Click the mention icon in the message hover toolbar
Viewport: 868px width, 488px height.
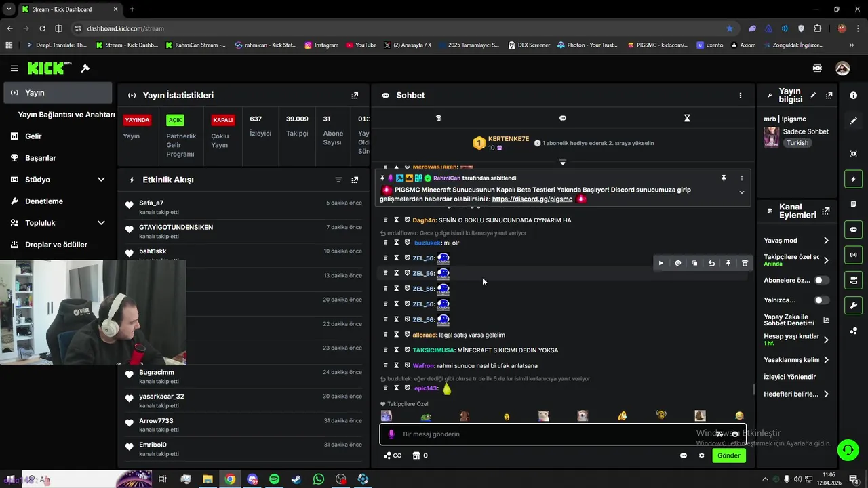[x=678, y=263]
